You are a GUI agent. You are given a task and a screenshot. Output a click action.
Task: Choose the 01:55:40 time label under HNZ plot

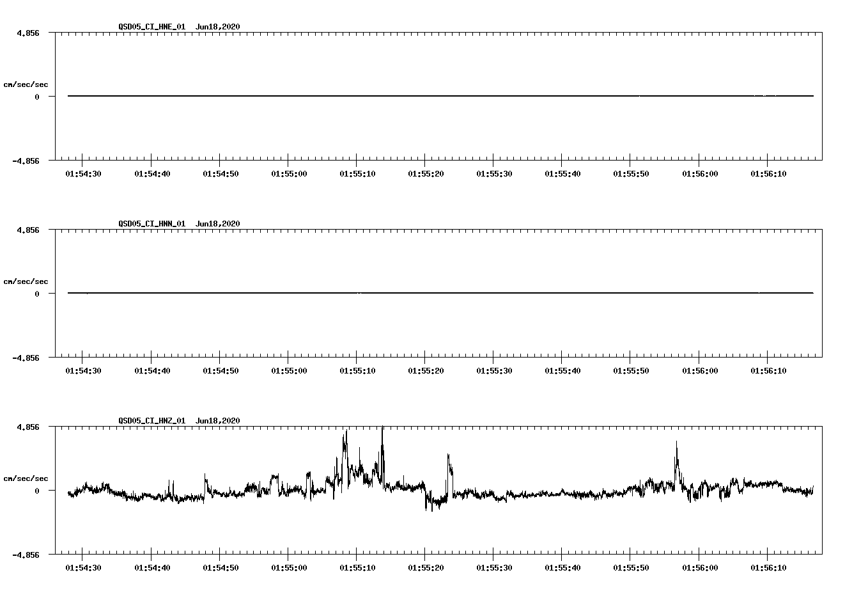pyautogui.click(x=562, y=568)
